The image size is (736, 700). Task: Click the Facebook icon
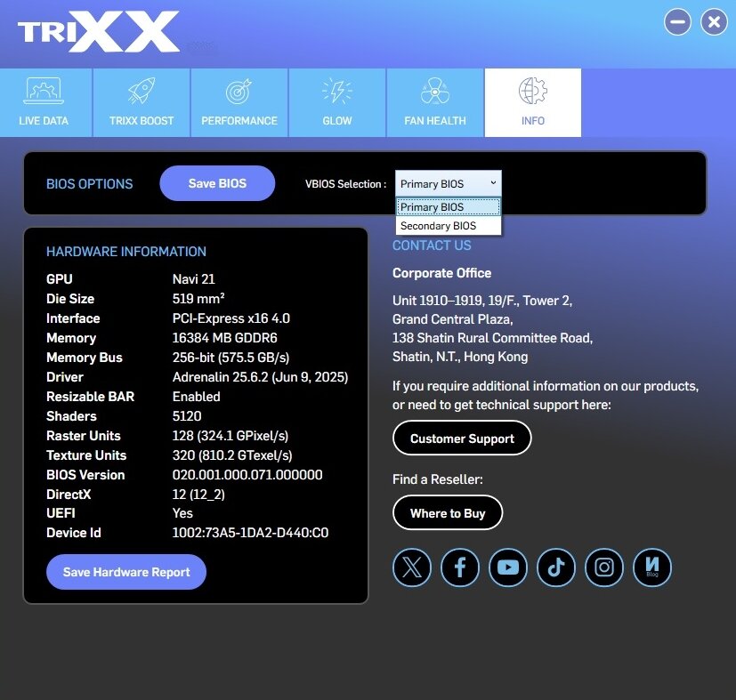[x=459, y=567]
